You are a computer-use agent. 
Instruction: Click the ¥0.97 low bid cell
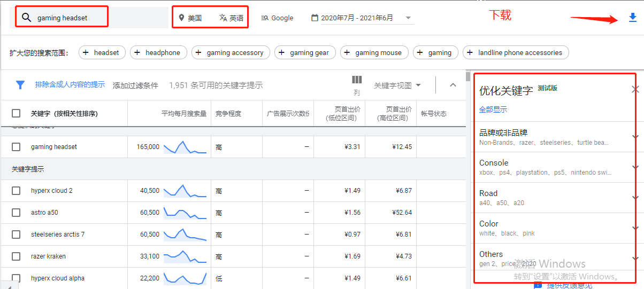[352, 235]
